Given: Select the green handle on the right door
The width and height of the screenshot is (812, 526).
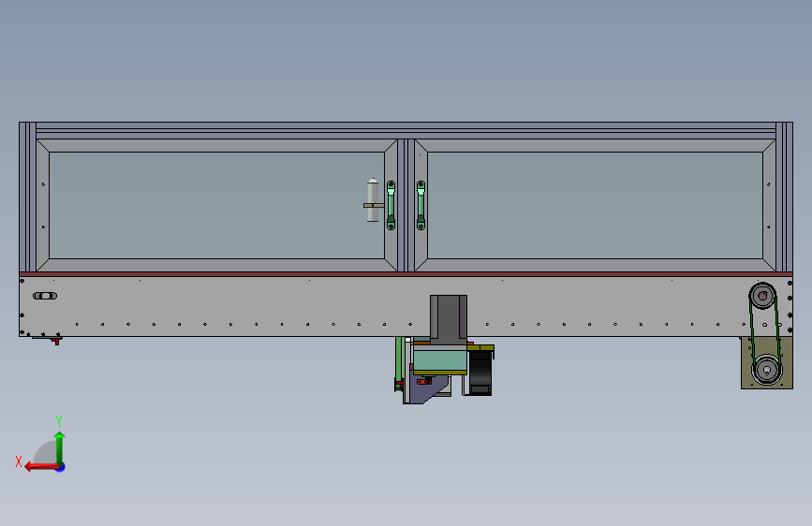Looking at the screenshot, I should 421,205.
